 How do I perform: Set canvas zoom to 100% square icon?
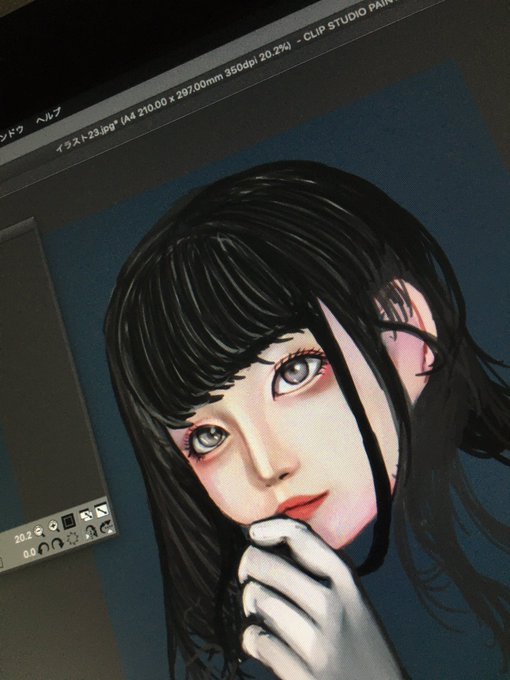pos(68,521)
